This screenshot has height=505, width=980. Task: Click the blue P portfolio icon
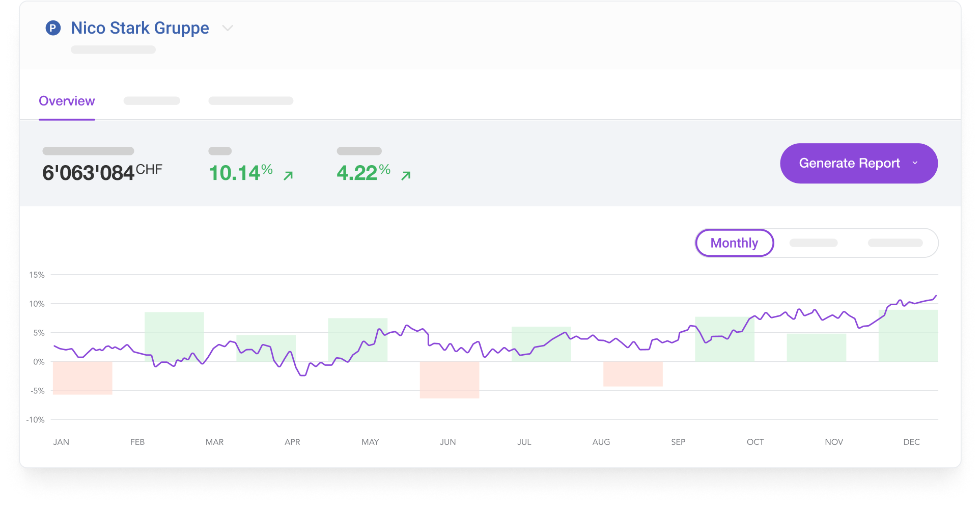[x=53, y=28]
